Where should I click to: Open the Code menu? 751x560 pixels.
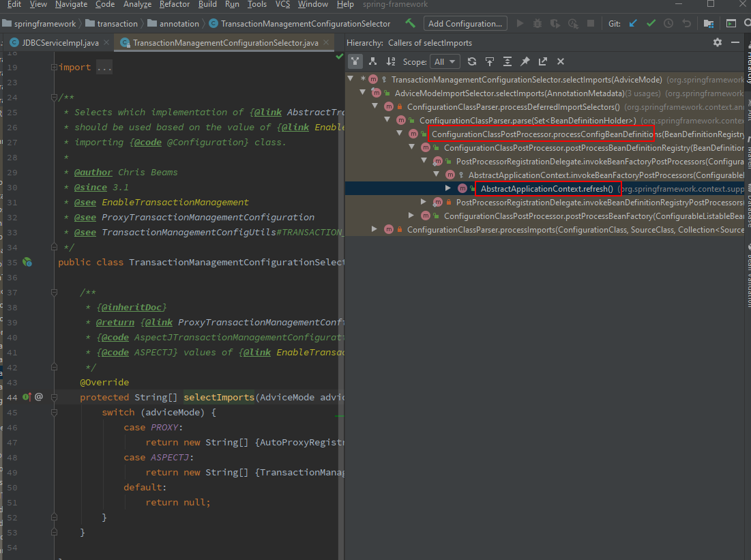[x=105, y=4]
